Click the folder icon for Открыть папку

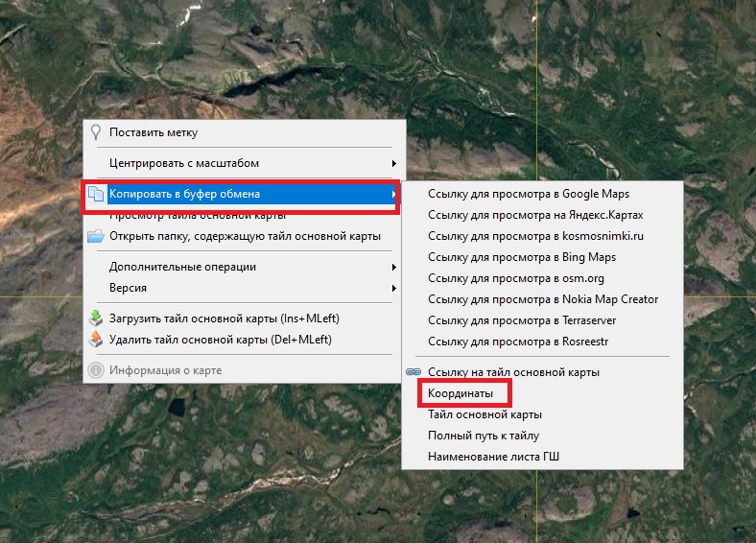click(x=95, y=236)
